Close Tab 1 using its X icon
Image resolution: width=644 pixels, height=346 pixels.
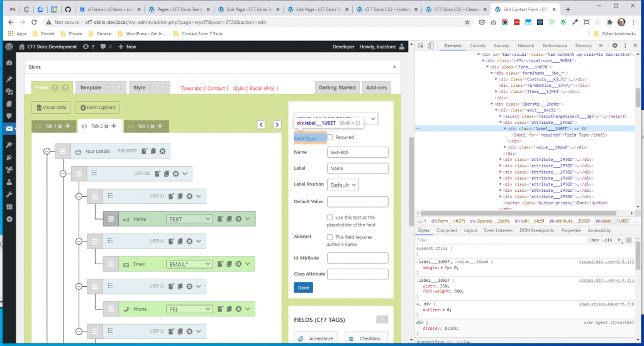60,126
